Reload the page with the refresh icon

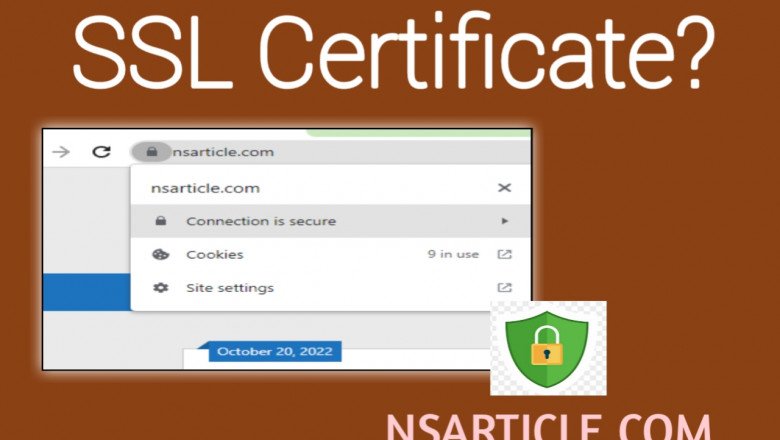[101, 152]
